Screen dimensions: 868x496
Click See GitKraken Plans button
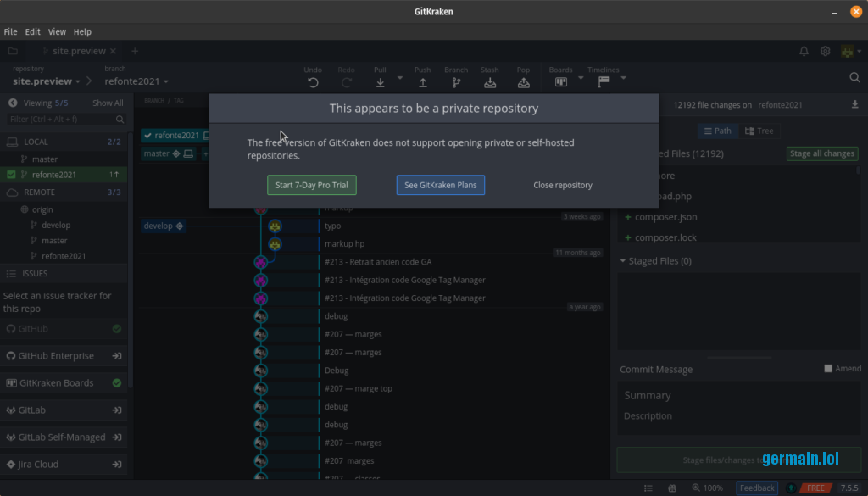(x=440, y=185)
